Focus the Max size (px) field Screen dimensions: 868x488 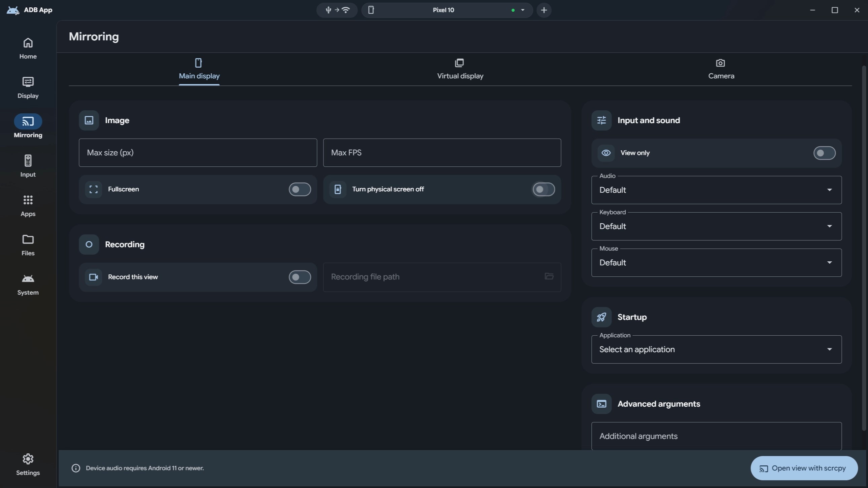click(x=198, y=153)
